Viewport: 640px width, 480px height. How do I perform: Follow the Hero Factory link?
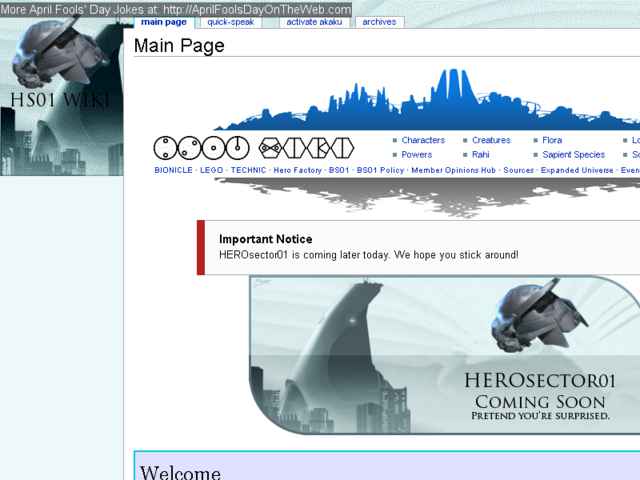tap(298, 170)
